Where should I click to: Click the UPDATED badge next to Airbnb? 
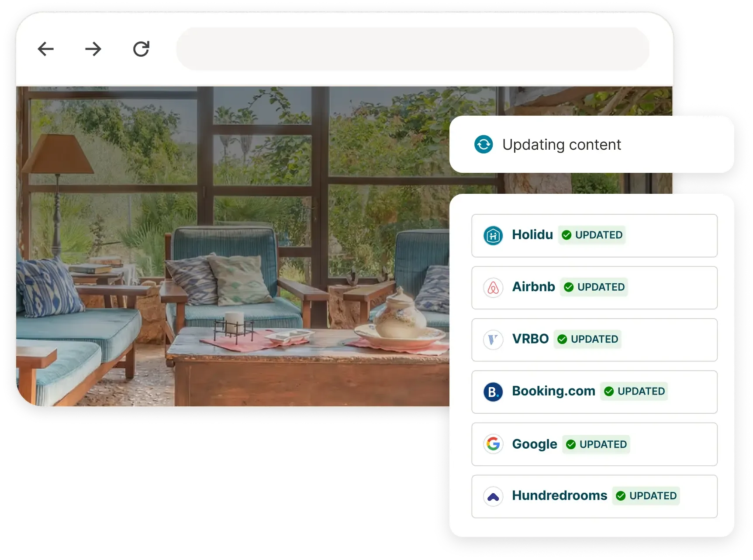[594, 287]
